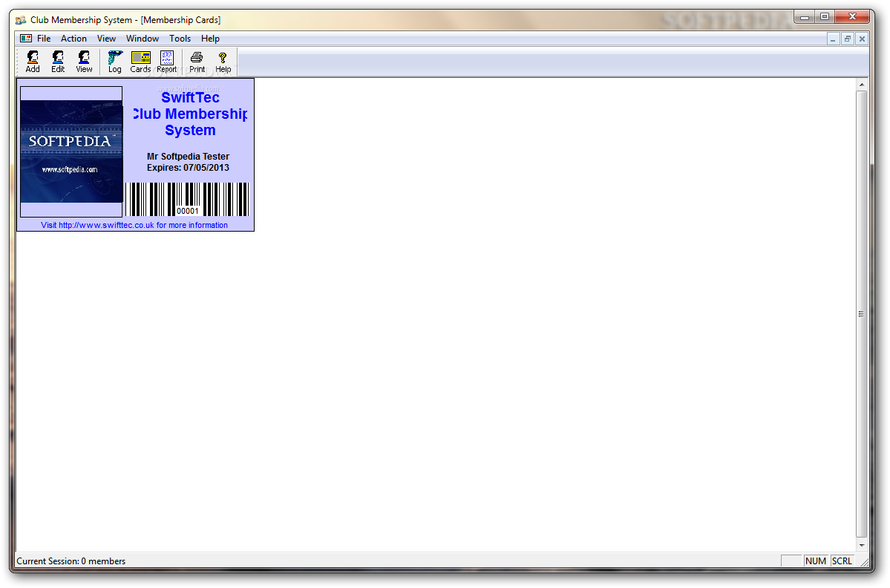Open the Action menu
Viewport: 890px width, 588px height.
[73, 39]
